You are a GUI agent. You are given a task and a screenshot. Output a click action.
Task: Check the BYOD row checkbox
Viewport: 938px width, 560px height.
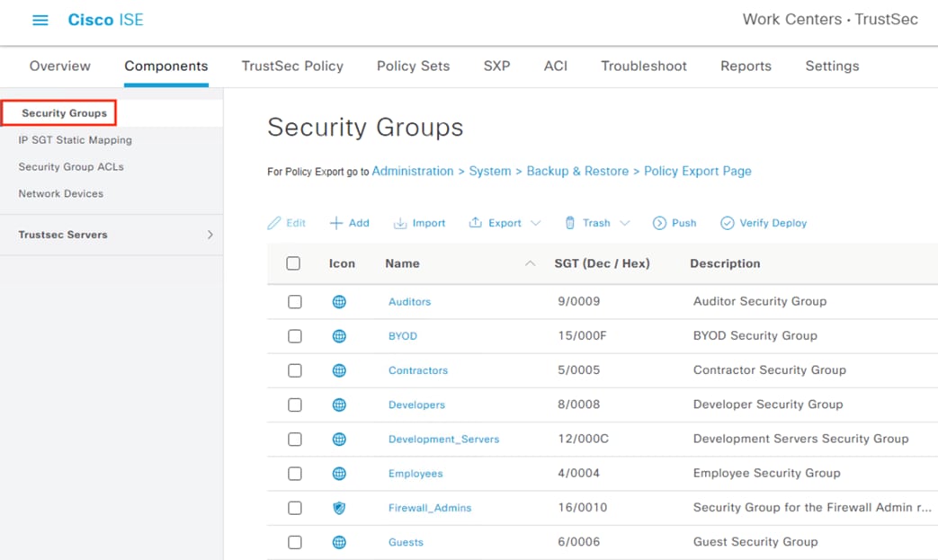click(x=295, y=336)
